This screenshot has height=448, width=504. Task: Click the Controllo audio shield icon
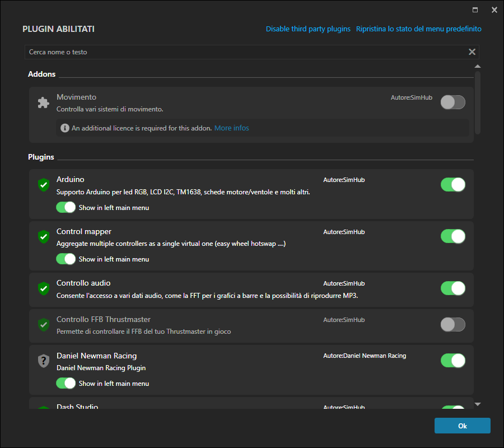coord(43,288)
